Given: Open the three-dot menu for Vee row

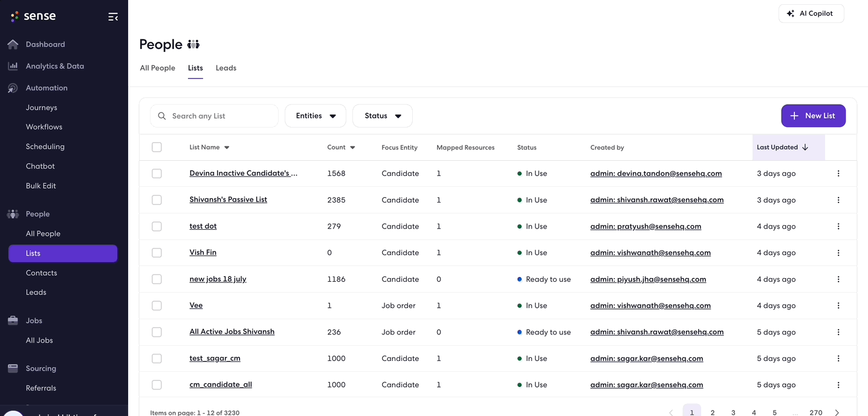Looking at the screenshot, I should (838, 305).
